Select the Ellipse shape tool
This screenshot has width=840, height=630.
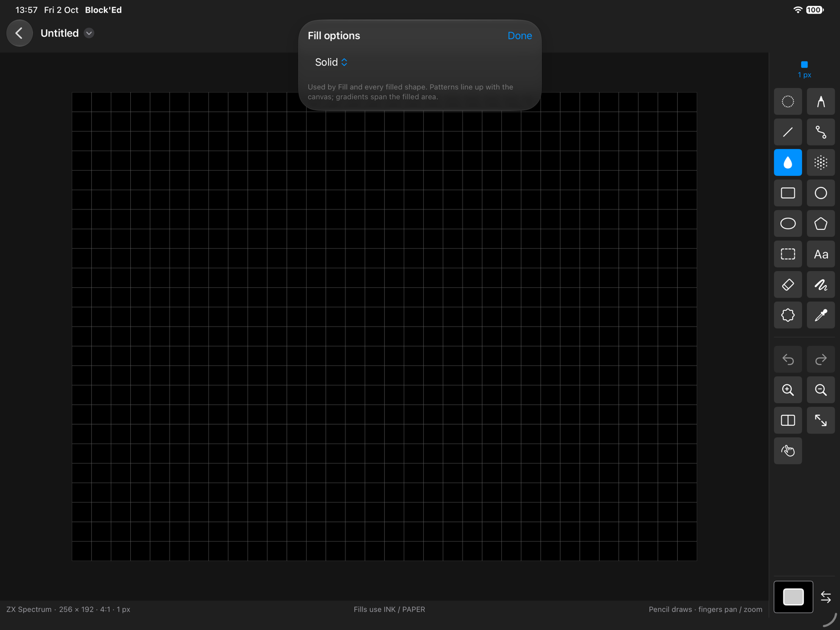click(787, 224)
